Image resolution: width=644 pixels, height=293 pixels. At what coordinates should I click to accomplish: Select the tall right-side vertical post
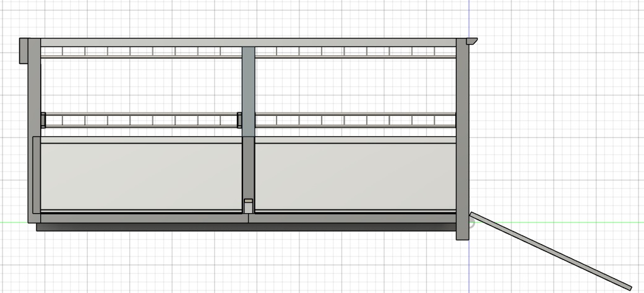[463, 139]
